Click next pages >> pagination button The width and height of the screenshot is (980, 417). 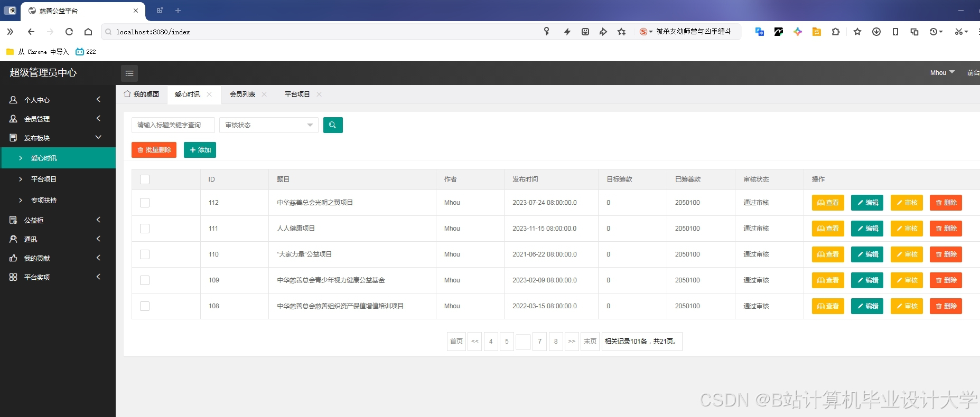coord(572,342)
